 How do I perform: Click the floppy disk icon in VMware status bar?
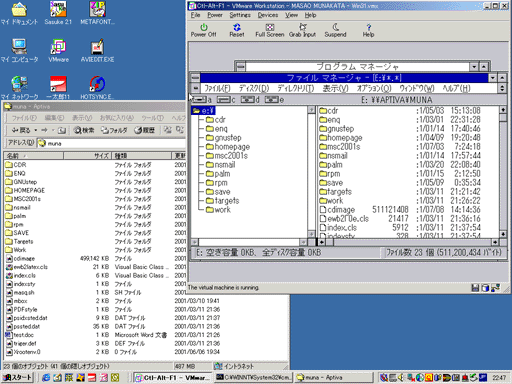[x=475, y=288]
